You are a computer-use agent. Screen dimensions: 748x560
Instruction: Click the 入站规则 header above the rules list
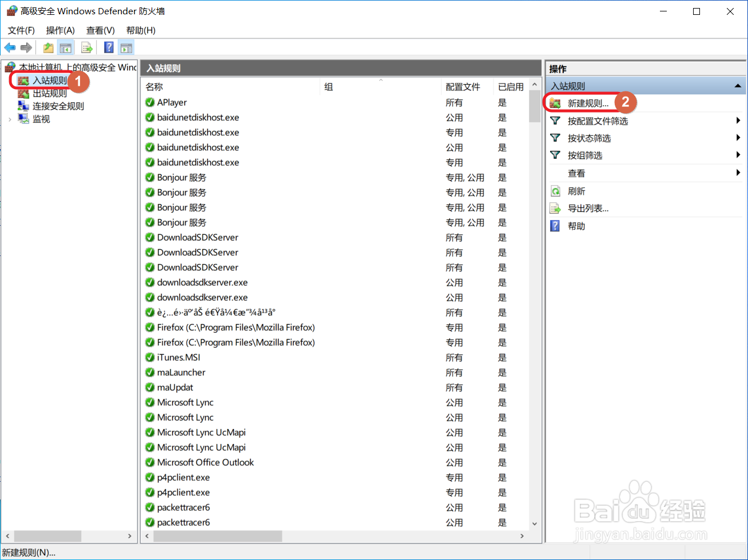(340, 68)
